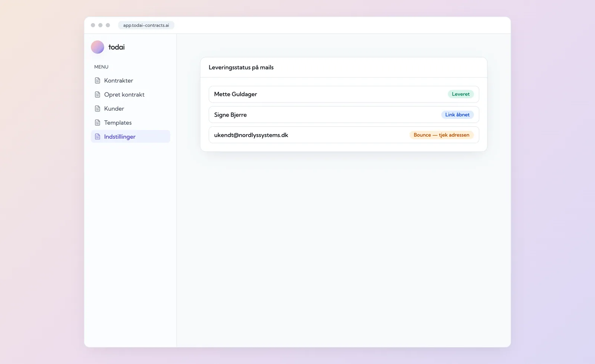Screen dimensions: 595x364
Task: Select the Indstillinger menu entry
Action: (131, 136)
